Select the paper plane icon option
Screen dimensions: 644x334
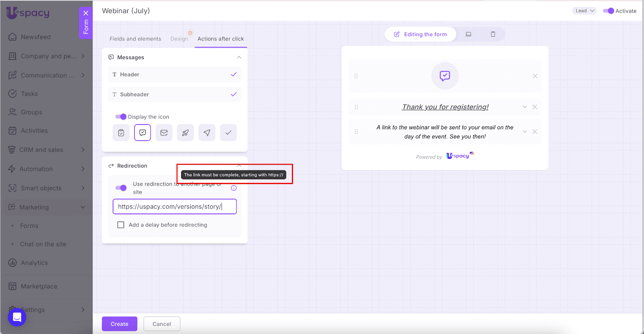207,133
